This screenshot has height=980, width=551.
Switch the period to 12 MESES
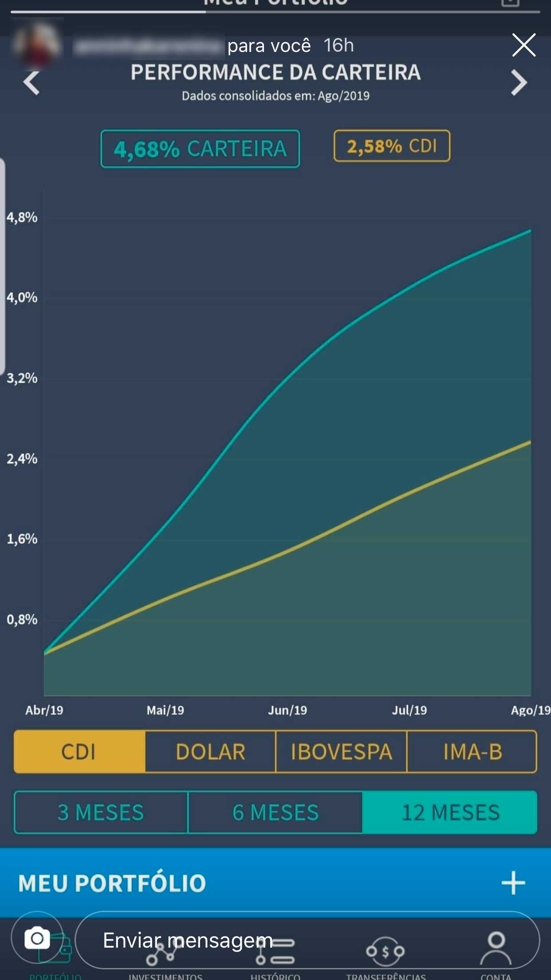450,812
